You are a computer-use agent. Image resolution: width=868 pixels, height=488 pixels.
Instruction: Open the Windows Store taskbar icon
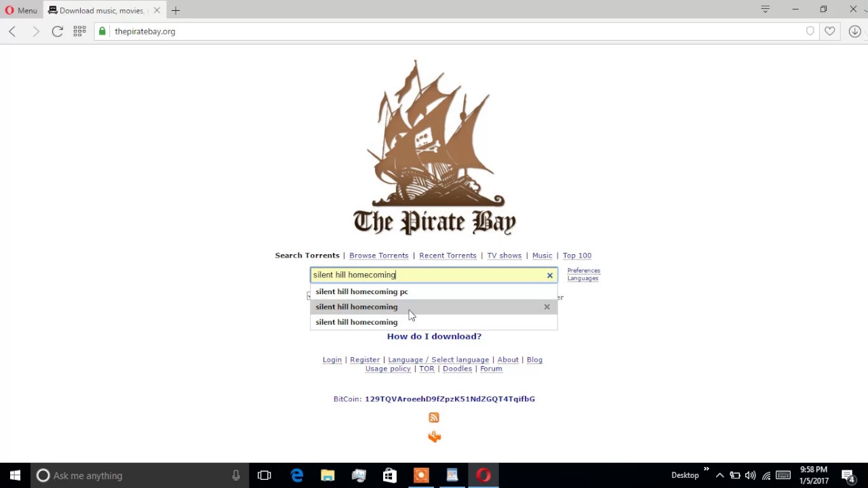(389, 475)
